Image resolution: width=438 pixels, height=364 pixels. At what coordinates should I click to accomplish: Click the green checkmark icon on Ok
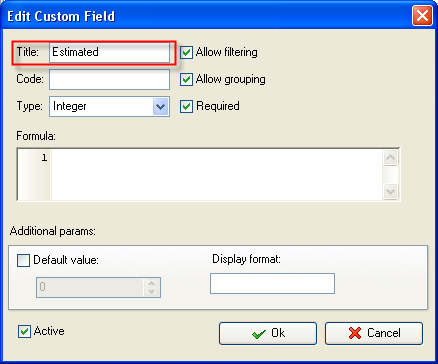[259, 334]
